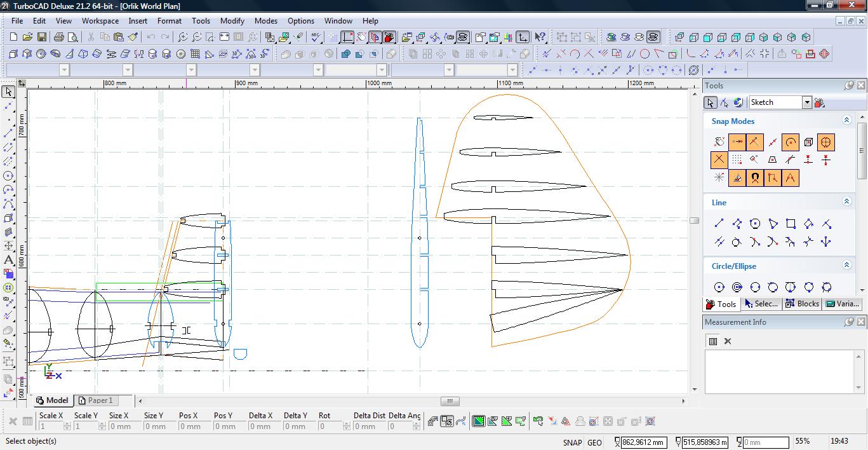868x450 pixels.
Task: Select the text tool 'A' in left toolbar
Action: pos(9,260)
